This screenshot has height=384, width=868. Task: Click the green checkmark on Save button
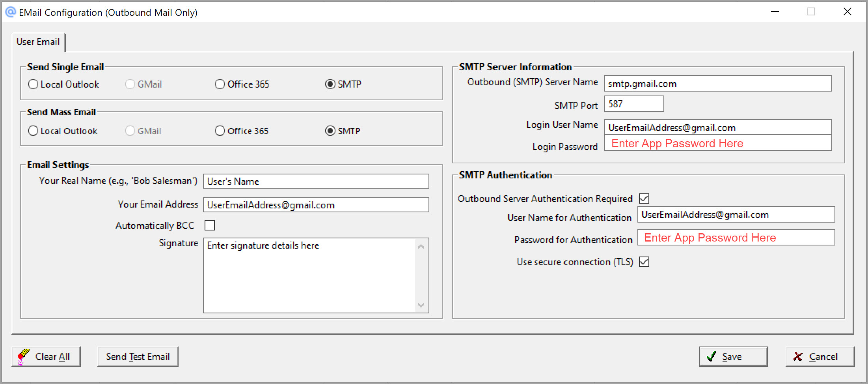point(712,356)
